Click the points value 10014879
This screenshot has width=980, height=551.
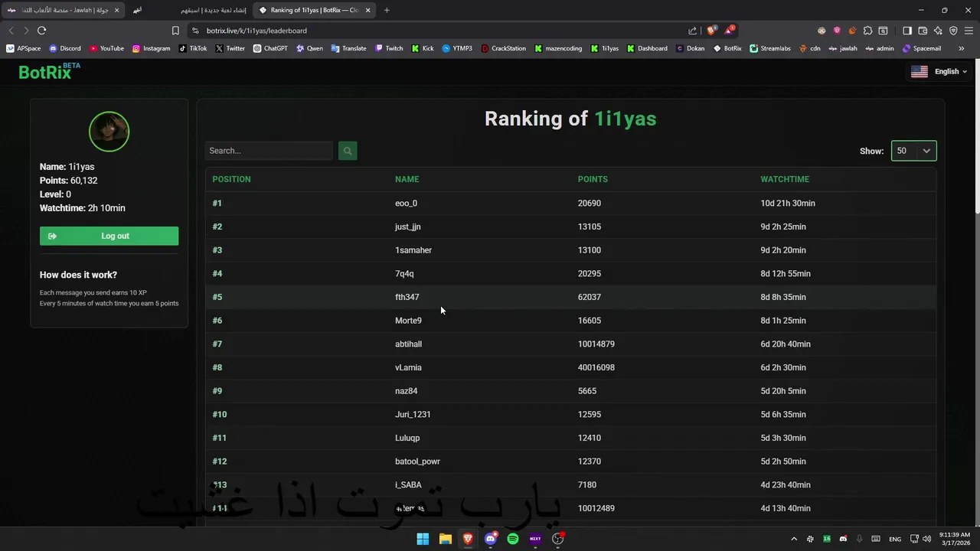click(596, 344)
